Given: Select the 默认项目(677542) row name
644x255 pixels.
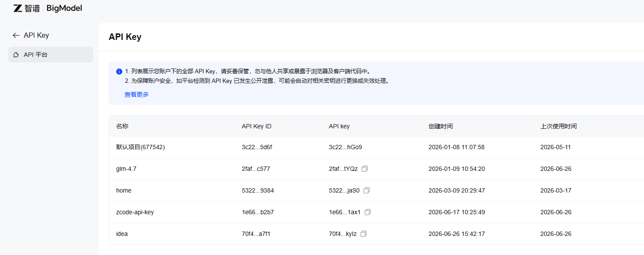Looking at the screenshot, I should click(140, 147).
